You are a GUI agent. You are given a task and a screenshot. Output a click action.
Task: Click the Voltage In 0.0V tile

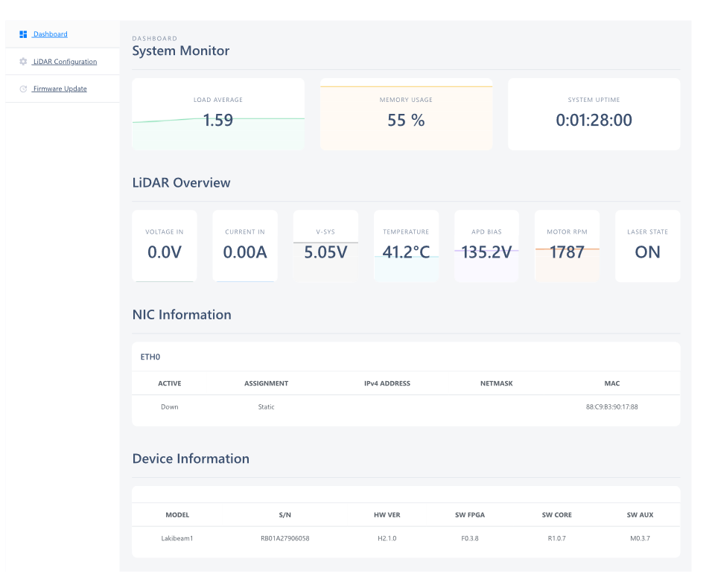[x=165, y=246]
